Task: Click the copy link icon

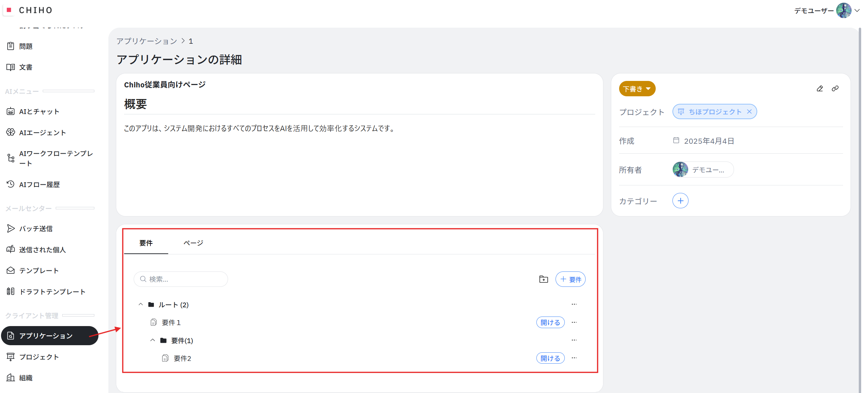Action: click(835, 89)
